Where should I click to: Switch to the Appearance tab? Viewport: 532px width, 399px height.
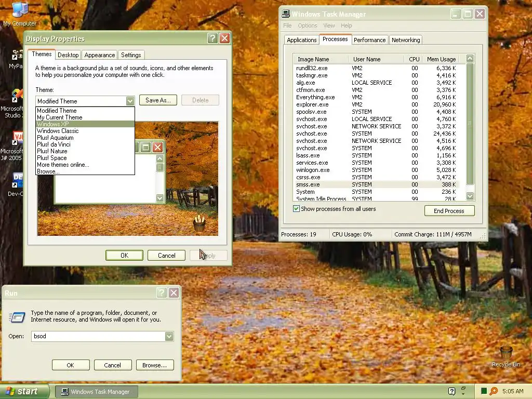pyautogui.click(x=99, y=55)
